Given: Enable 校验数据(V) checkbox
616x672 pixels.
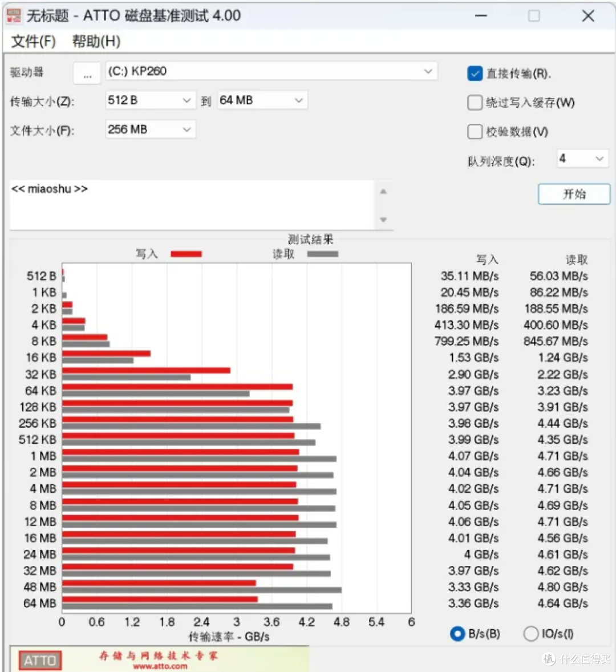Looking at the screenshot, I should pos(475,132).
